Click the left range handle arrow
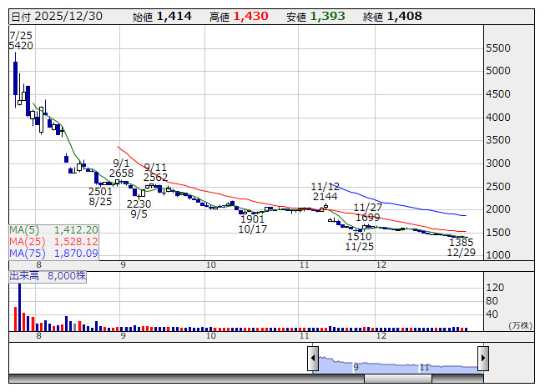 (313, 359)
